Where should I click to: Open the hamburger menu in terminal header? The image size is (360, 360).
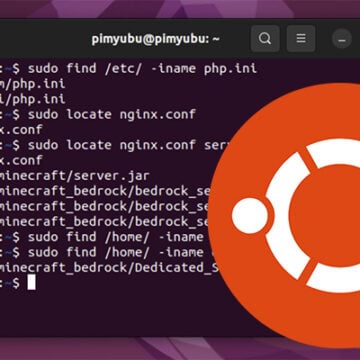coord(301,39)
